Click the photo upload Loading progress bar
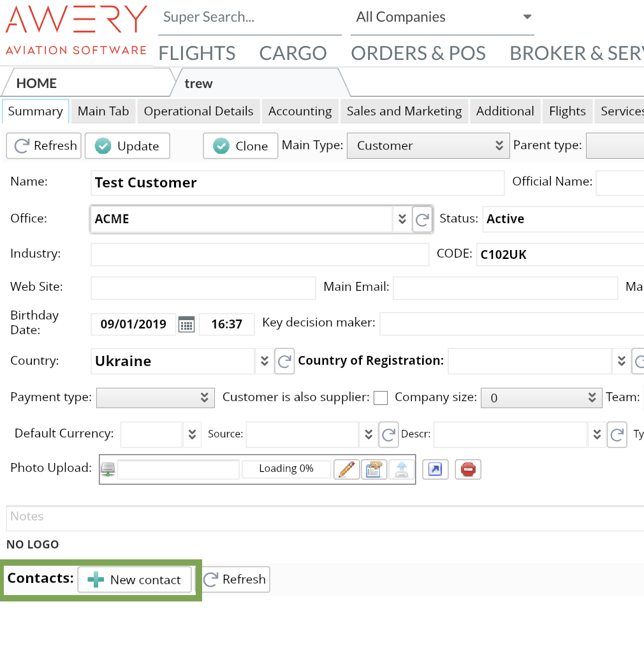This screenshot has height=648, width=644. point(286,469)
